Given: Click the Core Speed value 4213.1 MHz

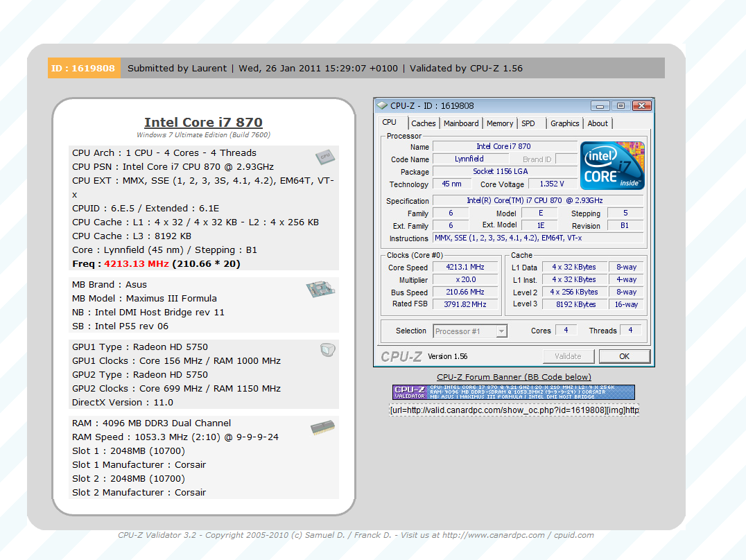Looking at the screenshot, I should tap(465, 268).
